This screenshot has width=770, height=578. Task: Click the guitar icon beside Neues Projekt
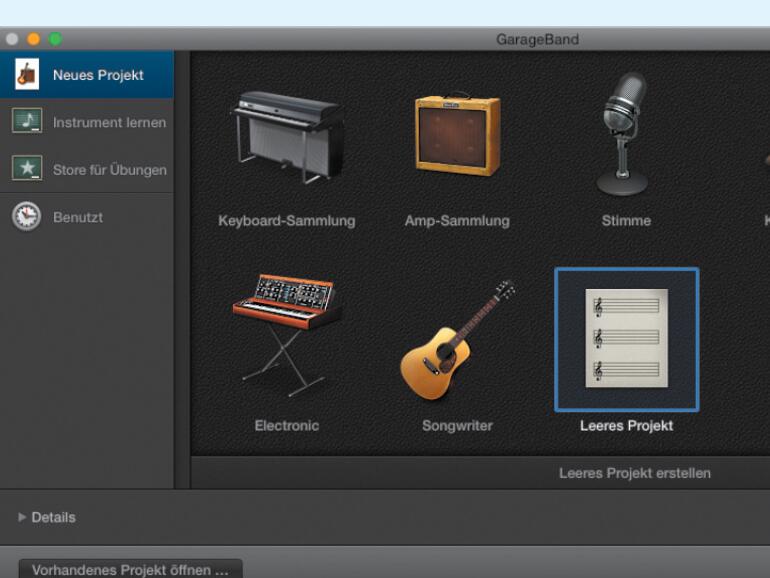pos(27,75)
